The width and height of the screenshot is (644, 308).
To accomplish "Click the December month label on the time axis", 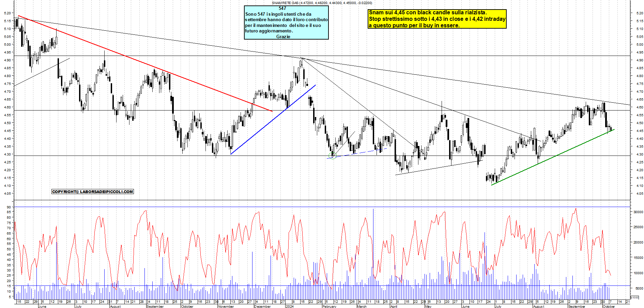I will pos(262,306).
